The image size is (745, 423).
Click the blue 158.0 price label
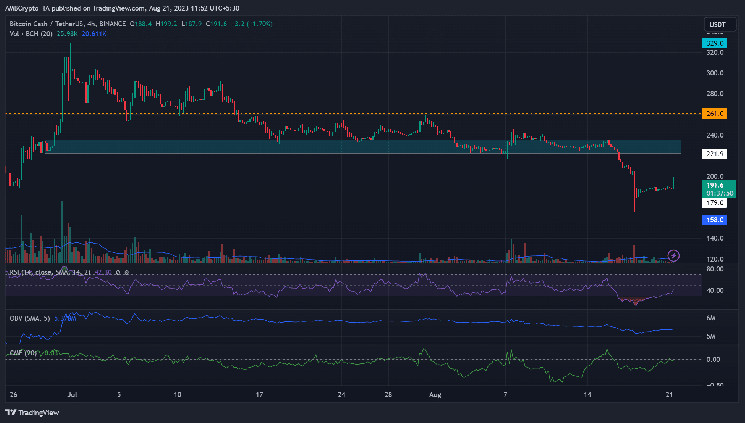tap(715, 219)
